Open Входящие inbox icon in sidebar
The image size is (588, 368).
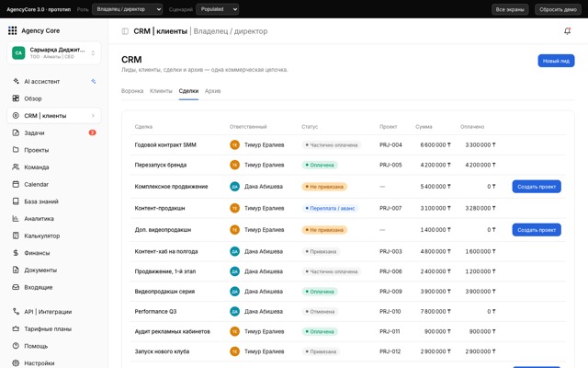[x=16, y=287]
